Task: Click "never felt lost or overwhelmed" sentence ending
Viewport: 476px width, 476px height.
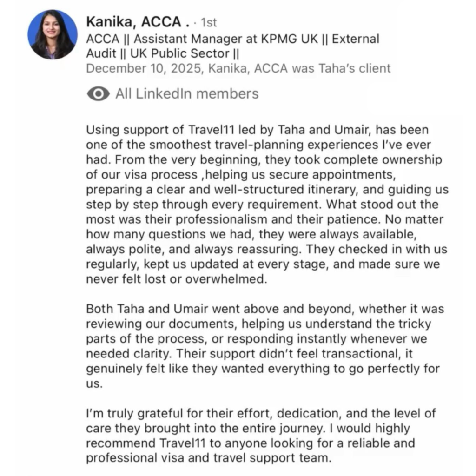Action: pyautogui.click(x=184, y=279)
